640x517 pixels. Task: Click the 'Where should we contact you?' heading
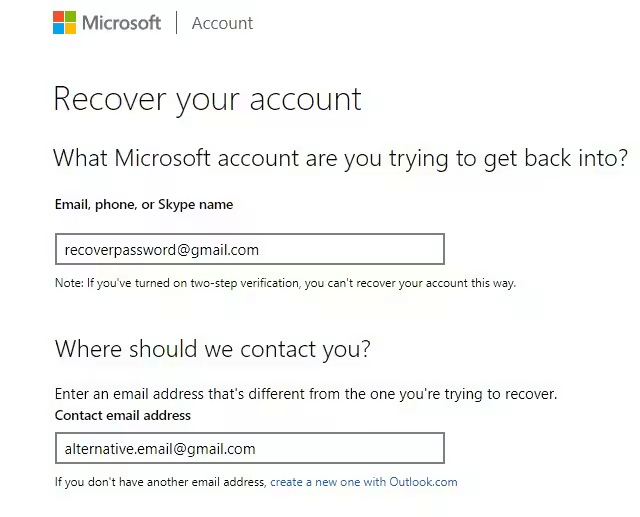(212, 349)
